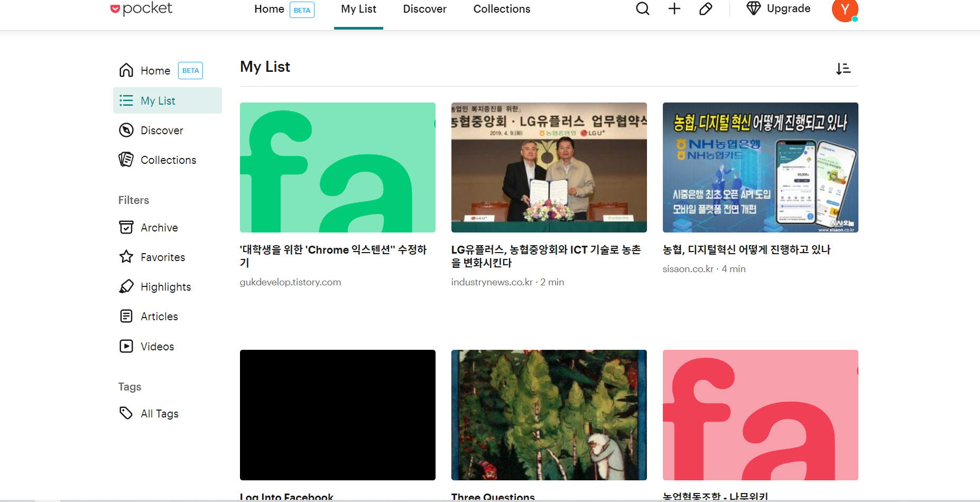Select My List label in the sidebar

click(x=158, y=101)
